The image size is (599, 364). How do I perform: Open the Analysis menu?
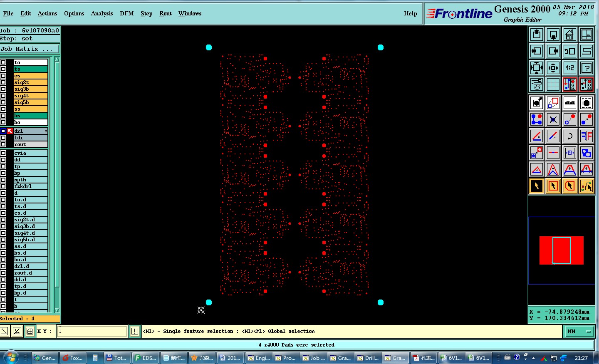(x=102, y=13)
